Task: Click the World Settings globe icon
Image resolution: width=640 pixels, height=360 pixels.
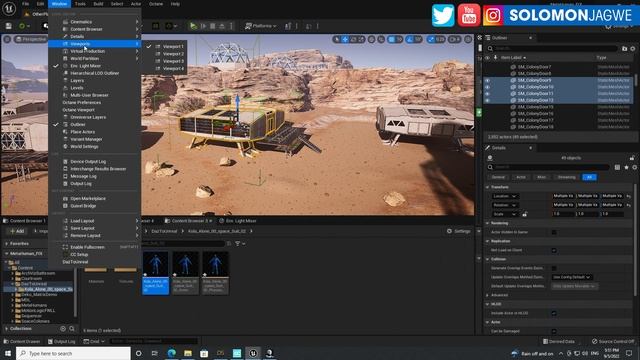Action: (65, 147)
